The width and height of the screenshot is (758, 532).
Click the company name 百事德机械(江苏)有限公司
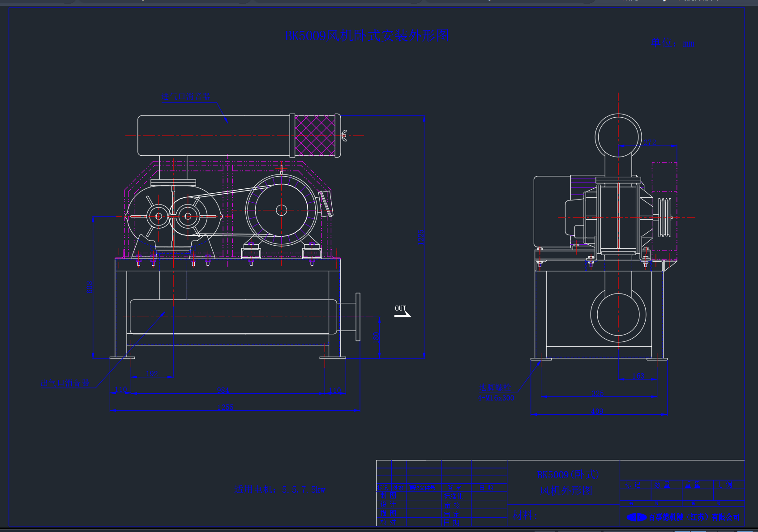pos(694,517)
